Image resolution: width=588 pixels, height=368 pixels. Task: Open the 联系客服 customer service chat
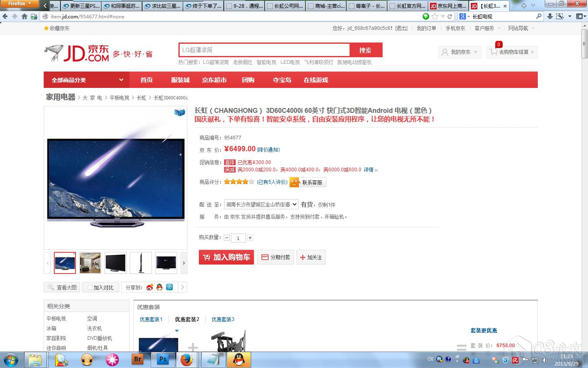pos(308,182)
